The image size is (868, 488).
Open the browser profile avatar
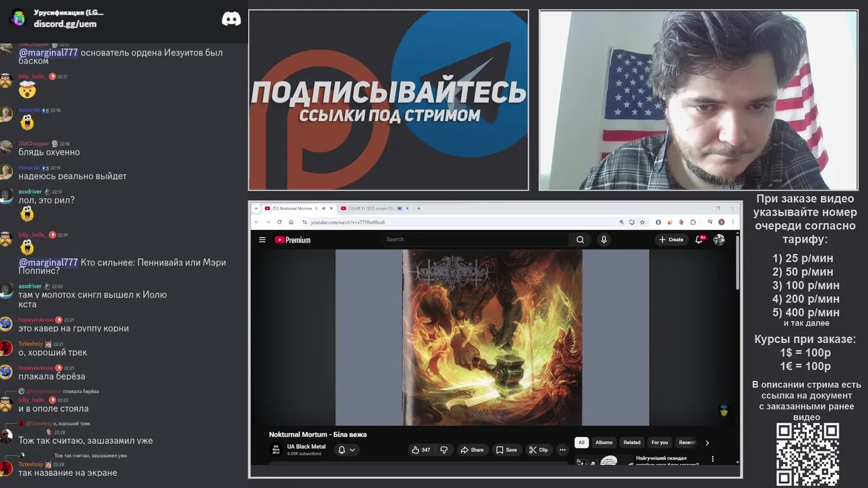pos(722,222)
